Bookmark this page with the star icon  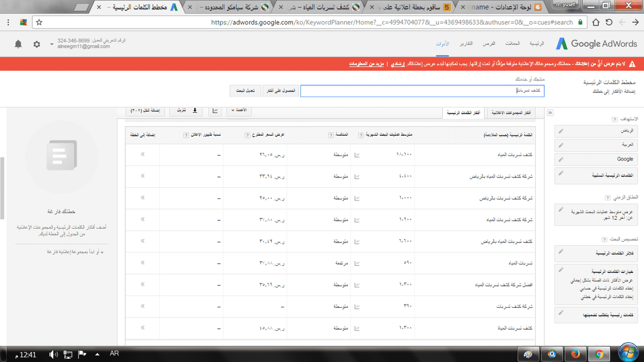click(x=38, y=23)
